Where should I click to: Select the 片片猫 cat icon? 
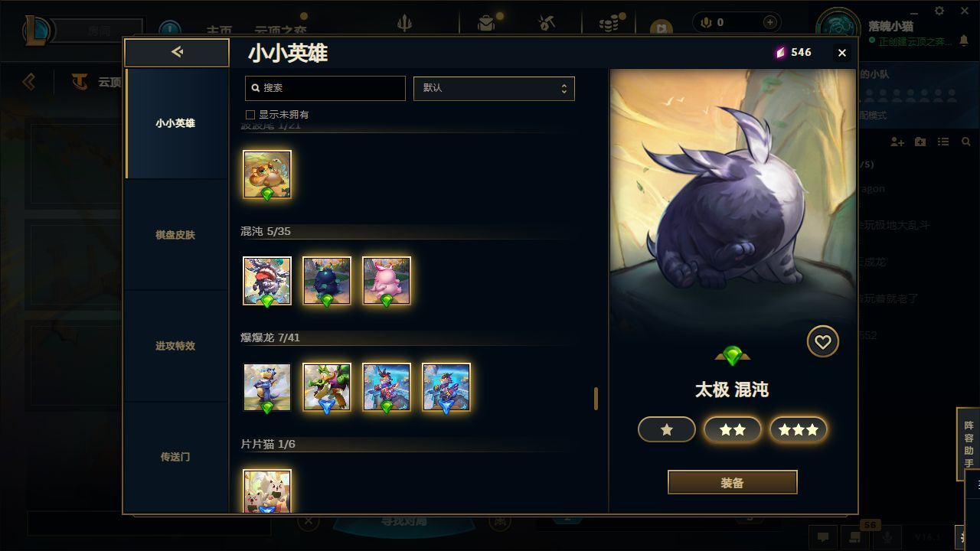267,491
